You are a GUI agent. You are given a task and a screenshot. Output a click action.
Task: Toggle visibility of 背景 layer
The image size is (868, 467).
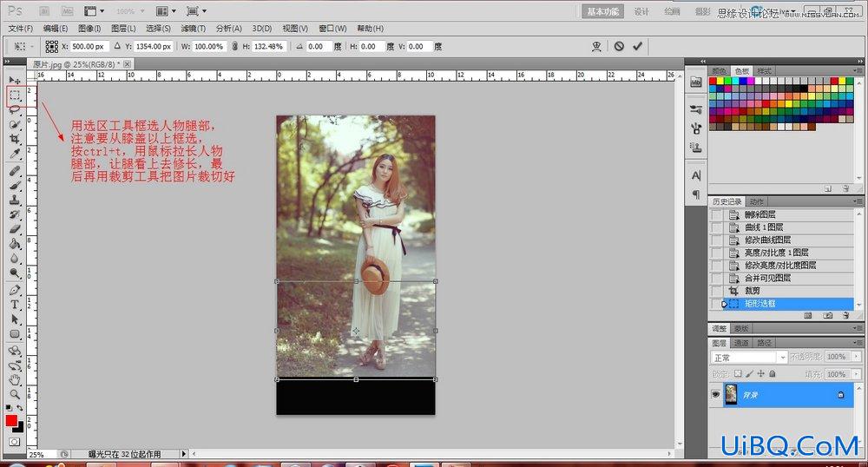tap(716, 394)
